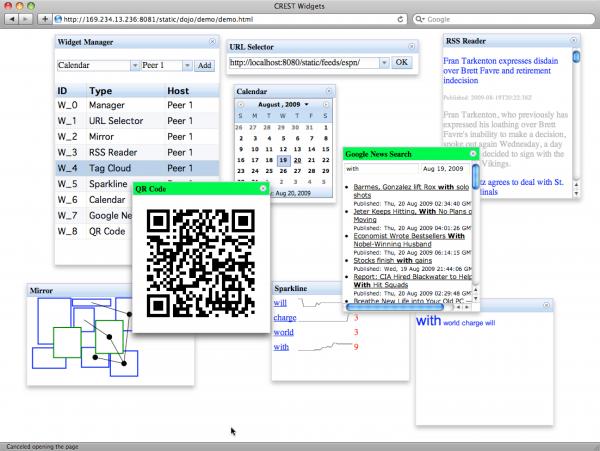Open the charge link in Sparkline
This screenshot has width=600, height=451.
pos(285,318)
